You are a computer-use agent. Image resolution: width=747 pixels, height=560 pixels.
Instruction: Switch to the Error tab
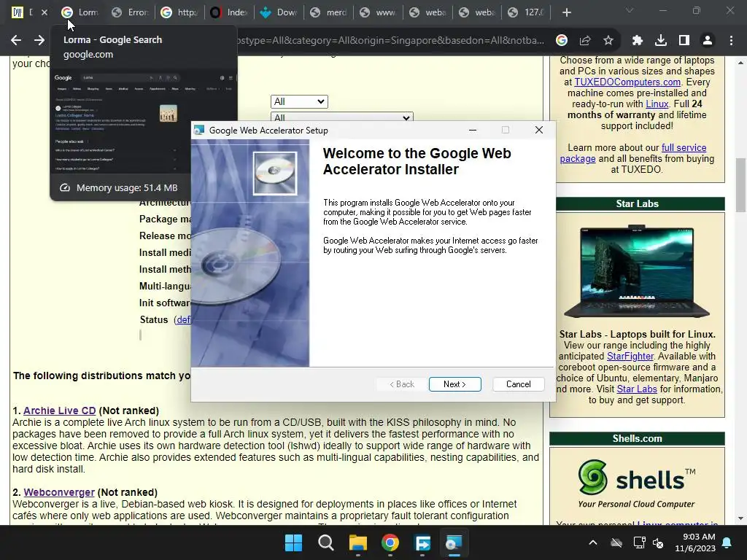point(130,12)
